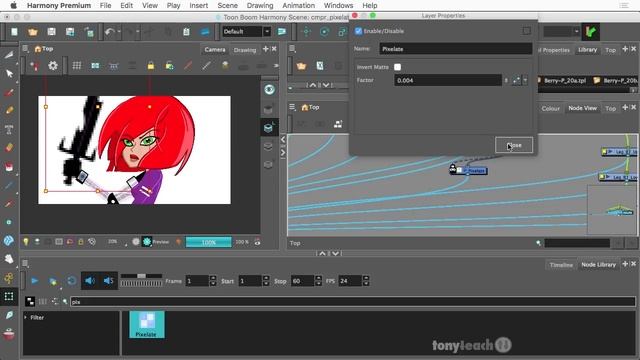Expand Camera toolbar overflow chevron
The height and width of the screenshot is (360, 640).
276,65
